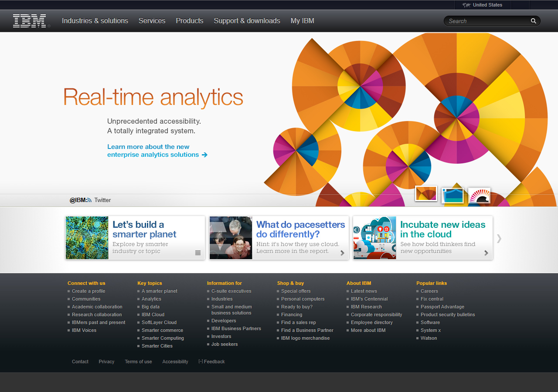Image resolution: width=558 pixels, height=392 pixels.
Task: Open the cloud illustration card image
Action: click(375, 238)
